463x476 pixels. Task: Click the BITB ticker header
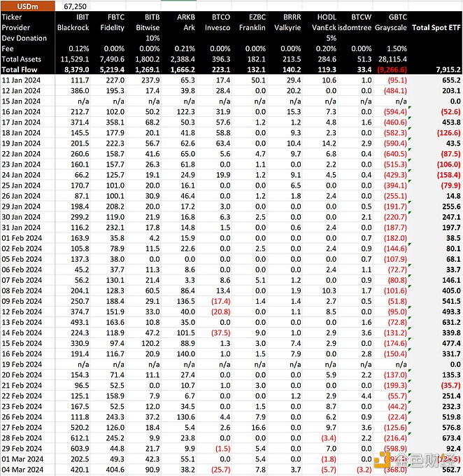(152, 17)
